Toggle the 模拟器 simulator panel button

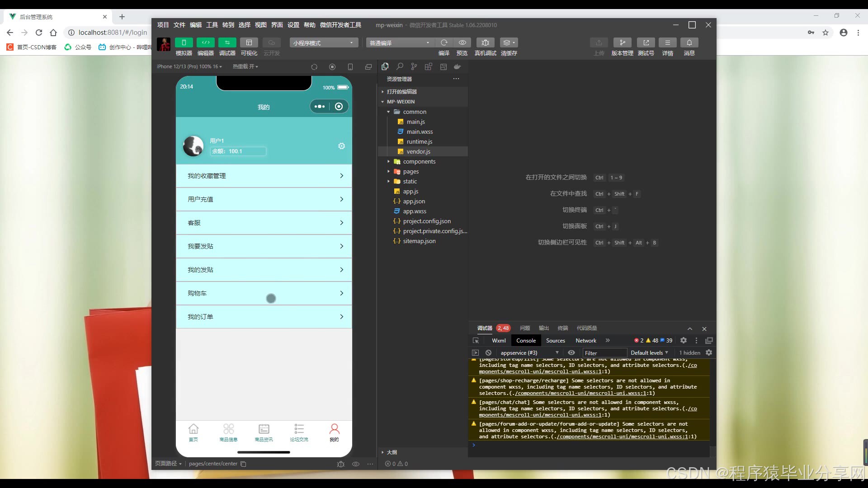pyautogui.click(x=184, y=42)
